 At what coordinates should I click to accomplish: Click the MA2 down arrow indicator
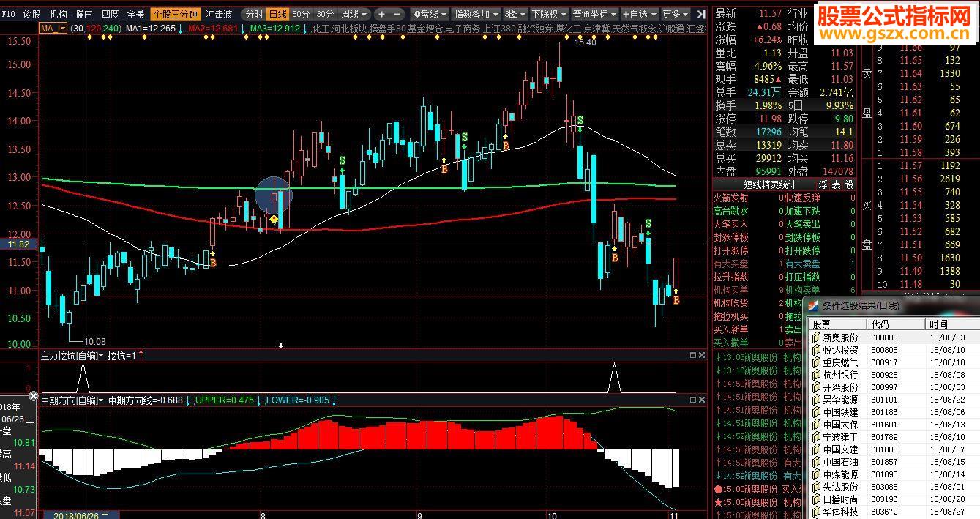tap(244, 28)
